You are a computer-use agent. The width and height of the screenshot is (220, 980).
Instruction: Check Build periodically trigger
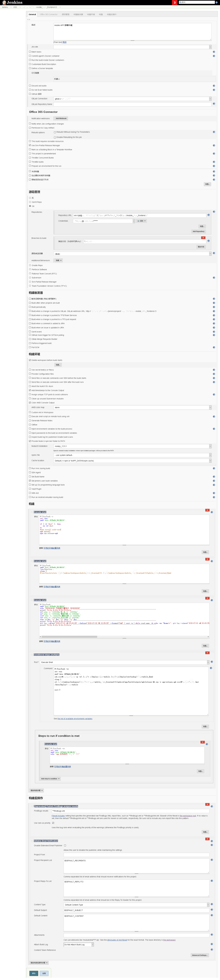point(30,307)
